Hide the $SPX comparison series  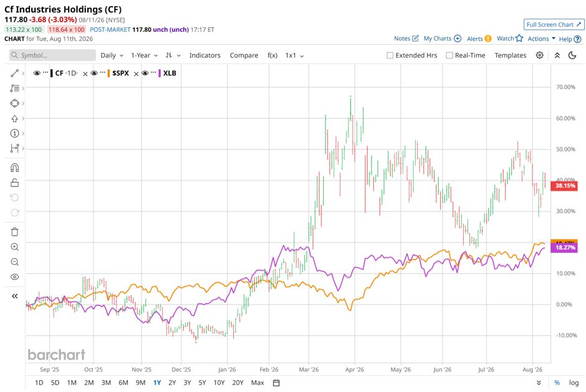(94, 73)
